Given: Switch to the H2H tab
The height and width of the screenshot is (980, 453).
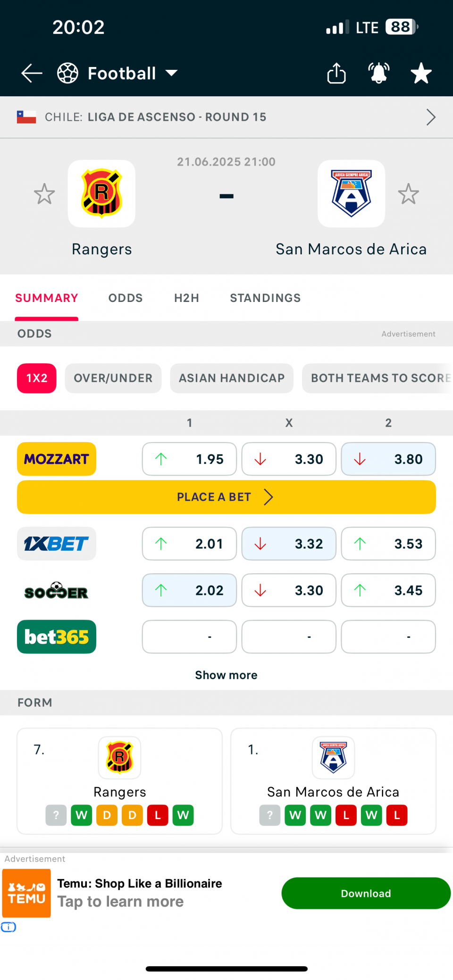Looking at the screenshot, I should [186, 298].
